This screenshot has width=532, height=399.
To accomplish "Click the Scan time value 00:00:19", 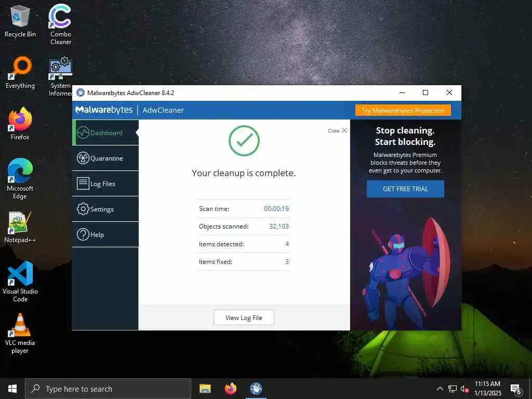I will click(x=276, y=209).
